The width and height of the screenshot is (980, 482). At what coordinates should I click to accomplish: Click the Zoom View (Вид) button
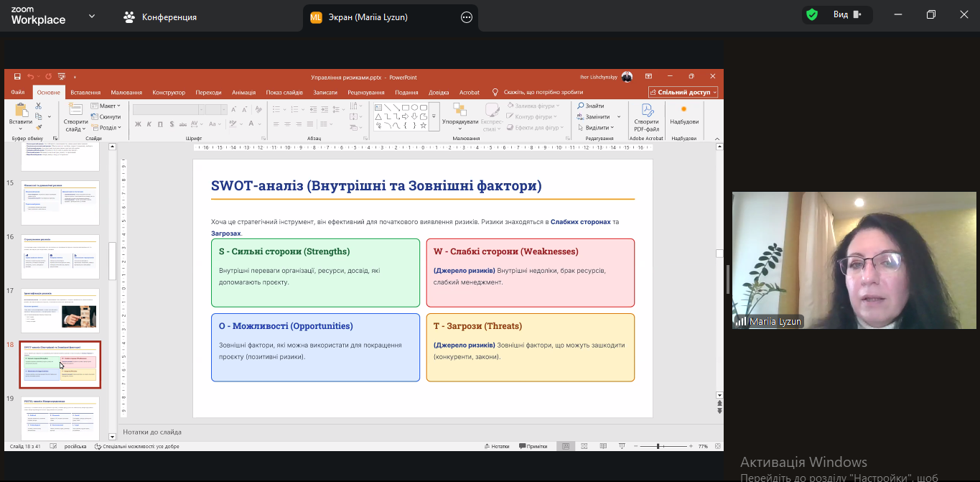click(x=846, y=15)
